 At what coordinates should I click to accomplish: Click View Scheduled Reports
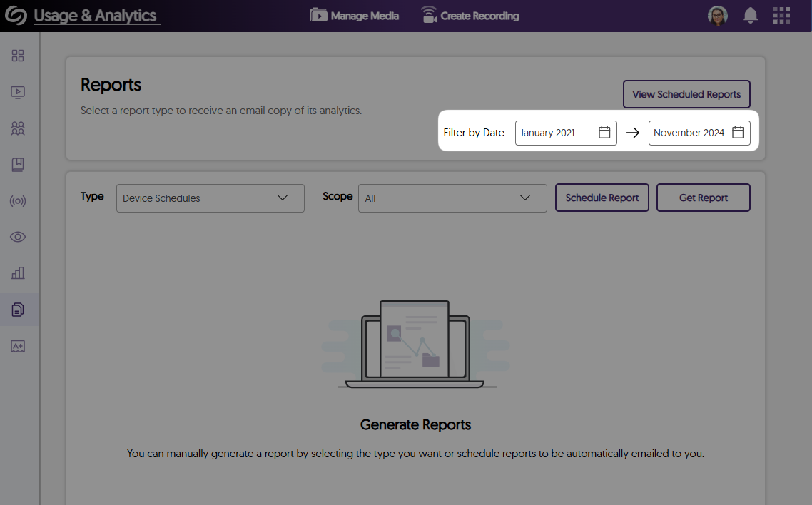point(686,93)
